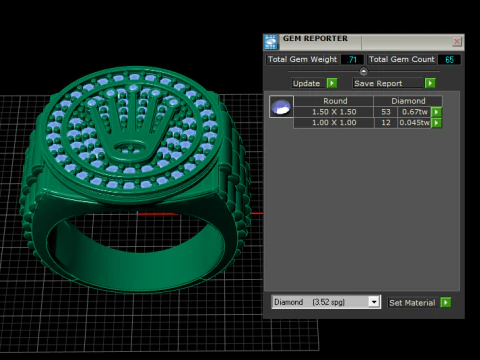This screenshot has height=360, width=480.
Task: Click green arrow on the 0.67tw row
Action: pos(436,112)
